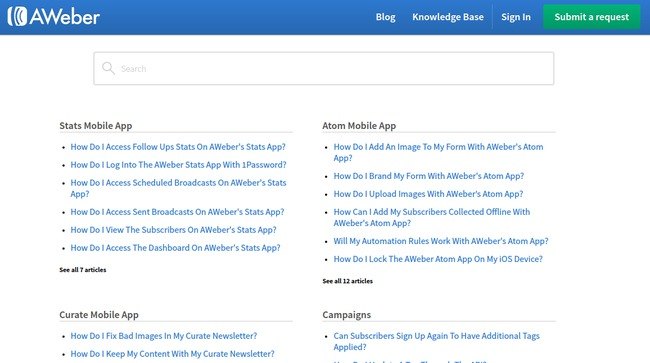The height and width of the screenshot is (363, 650).
Task: Click the AWeber logo
Action: pyautogui.click(x=53, y=17)
